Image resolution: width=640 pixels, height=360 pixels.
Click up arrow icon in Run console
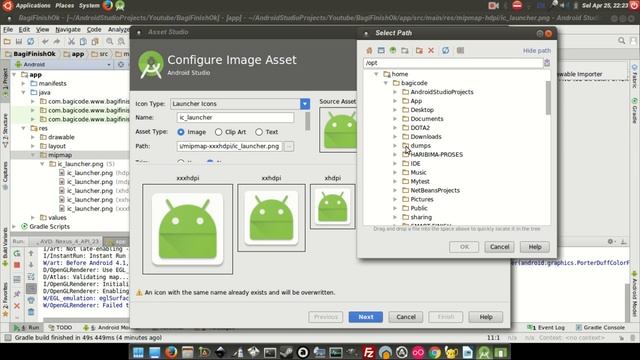pos(31,253)
